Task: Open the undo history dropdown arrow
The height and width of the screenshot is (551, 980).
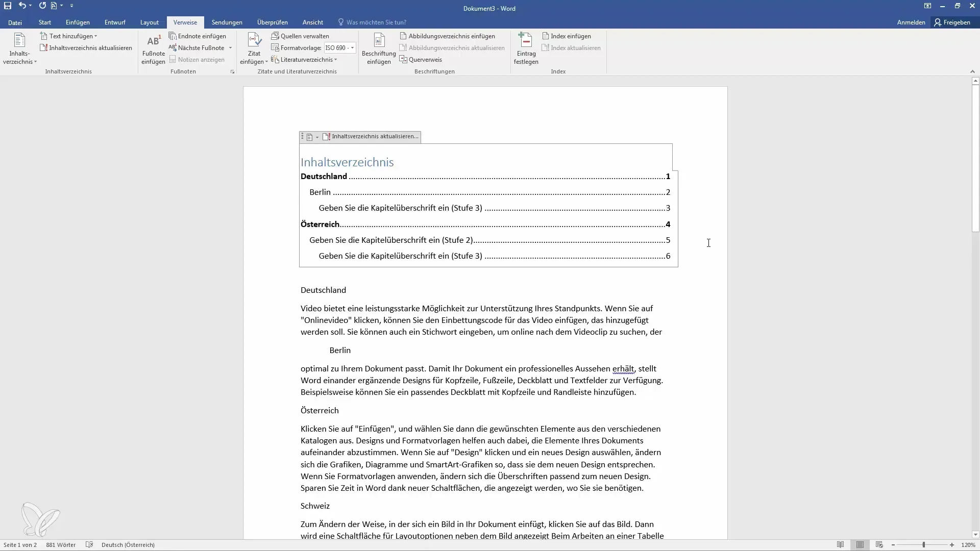Action: pyautogui.click(x=31, y=6)
